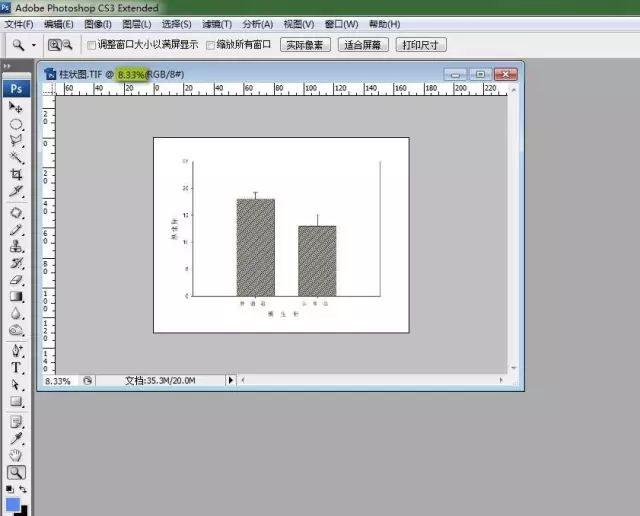Select the Eraser tool
640x516 pixels.
16,280
